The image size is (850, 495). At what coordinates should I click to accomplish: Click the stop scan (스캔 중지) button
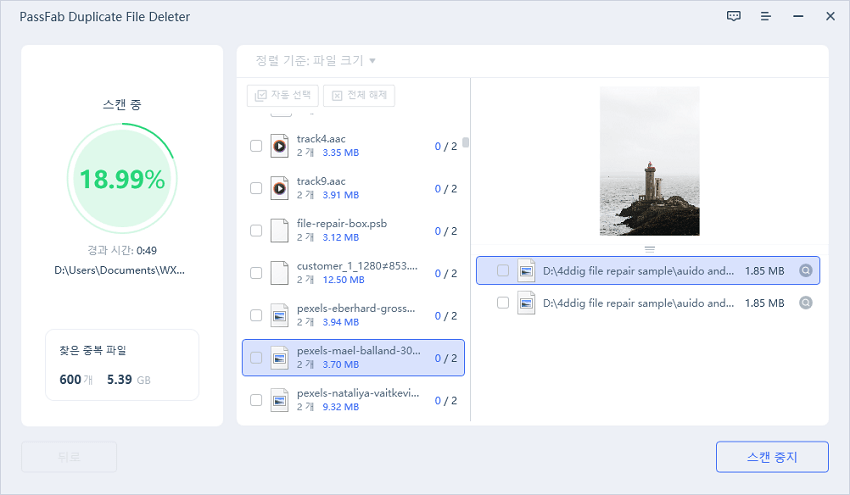pyautogui.click(x=772, y=457)
